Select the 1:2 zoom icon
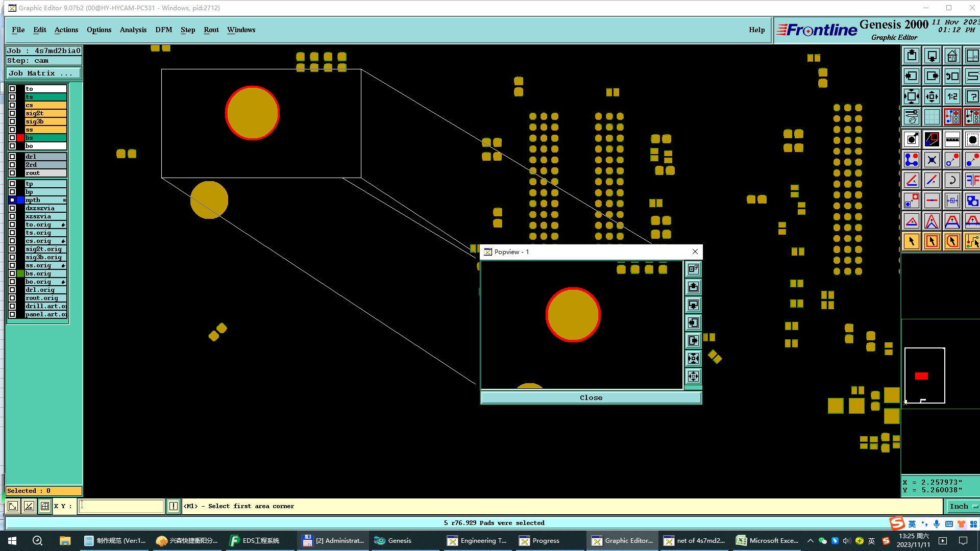980x551 pixels. coord(952,96)
